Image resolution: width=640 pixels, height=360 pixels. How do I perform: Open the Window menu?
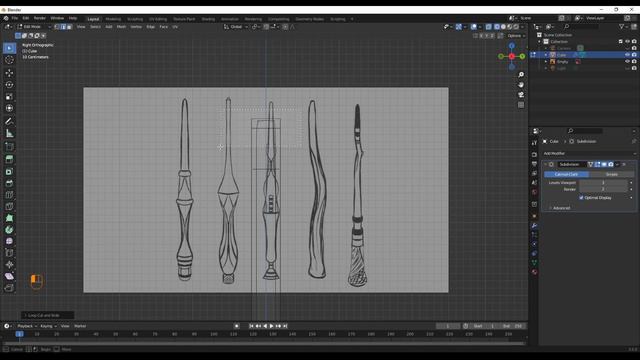click(57, 18)
